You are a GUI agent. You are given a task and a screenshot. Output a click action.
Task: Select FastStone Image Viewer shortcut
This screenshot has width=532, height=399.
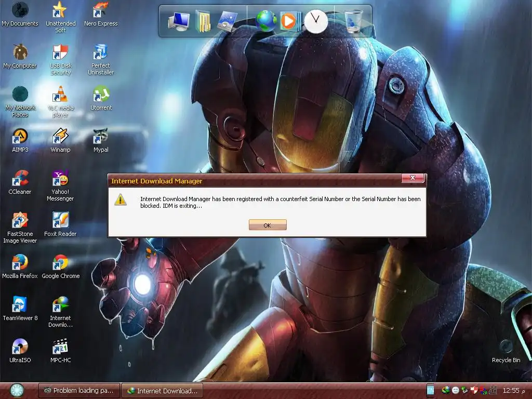click(x=20, y=228)
